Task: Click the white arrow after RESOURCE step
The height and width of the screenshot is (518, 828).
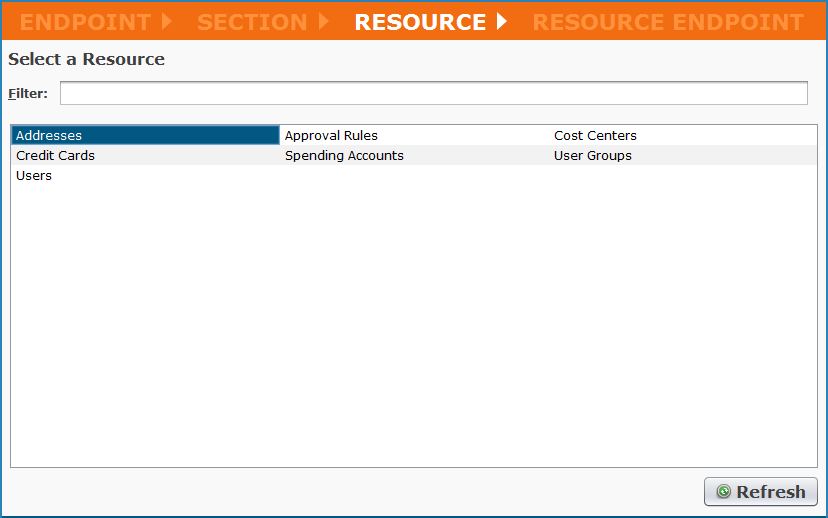Action: pyautogui.click(x=502, y=21)
